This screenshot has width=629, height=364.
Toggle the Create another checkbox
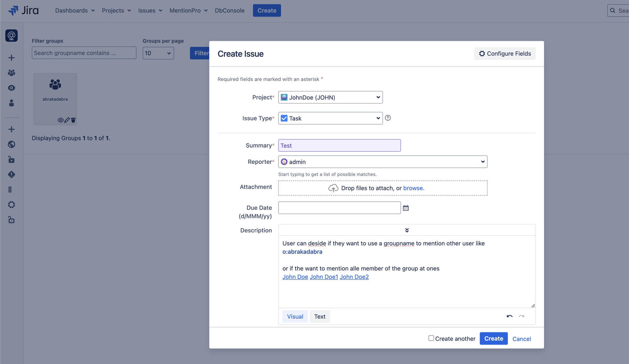(431, 338)
